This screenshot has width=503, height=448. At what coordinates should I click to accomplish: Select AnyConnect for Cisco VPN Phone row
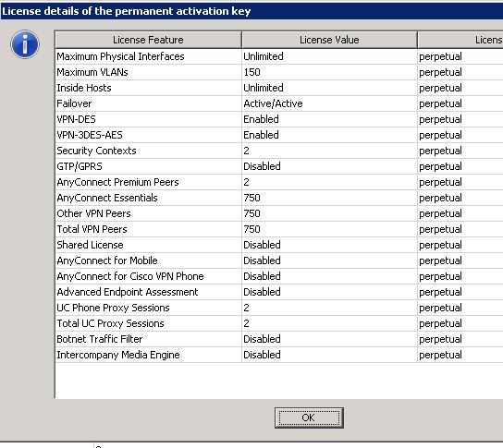pos(279,276)
